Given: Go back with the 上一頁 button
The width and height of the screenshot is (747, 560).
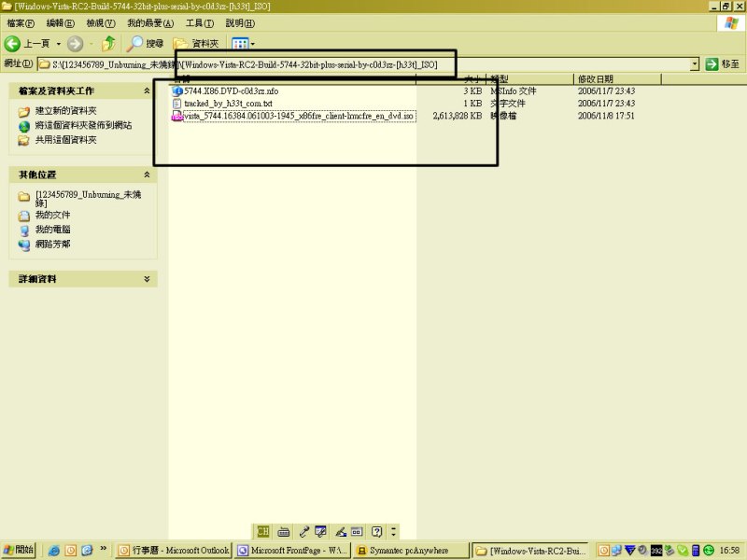Looking at the screenshot, I should click(x=28, y=44).
